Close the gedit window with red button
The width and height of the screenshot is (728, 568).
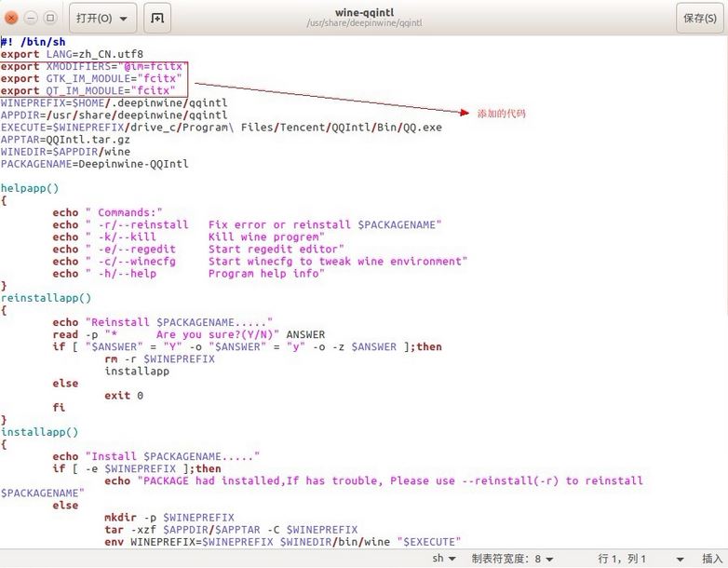tap(12, 18)
